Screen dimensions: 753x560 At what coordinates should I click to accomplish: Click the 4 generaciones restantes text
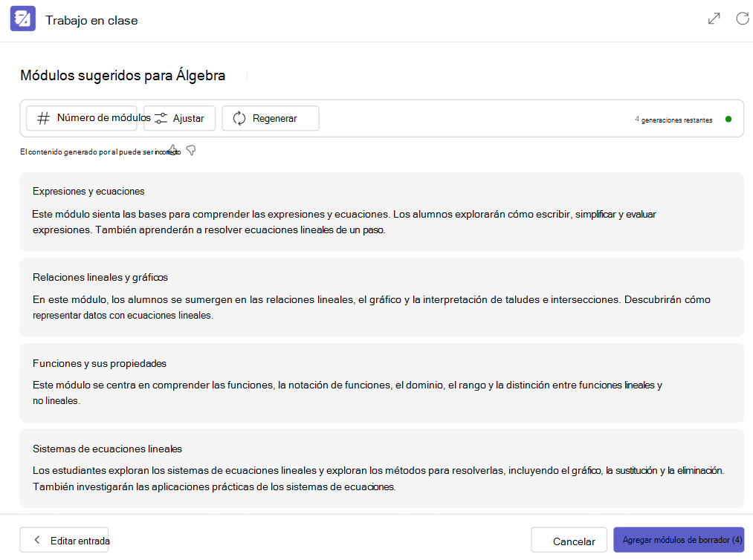pyautogui.click(x=673, y=120)
